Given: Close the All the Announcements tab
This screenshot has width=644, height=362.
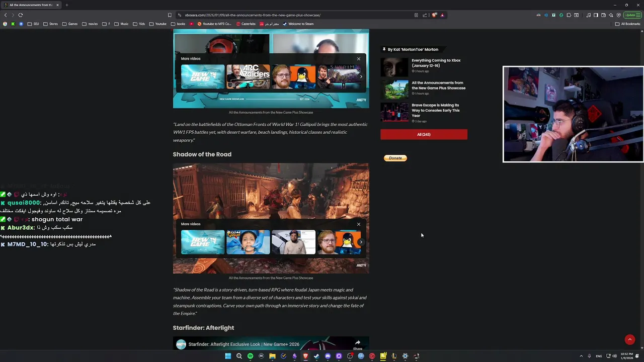Looking at the screenshot, I should pyautogui.click(x=57, y=5).
